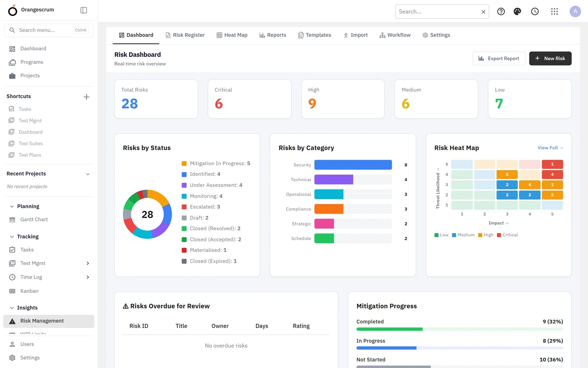The height and width of the screenshot is (368, 588).
Task: Click the red heat map cell at likelihood 5
Action: [552, 164]
